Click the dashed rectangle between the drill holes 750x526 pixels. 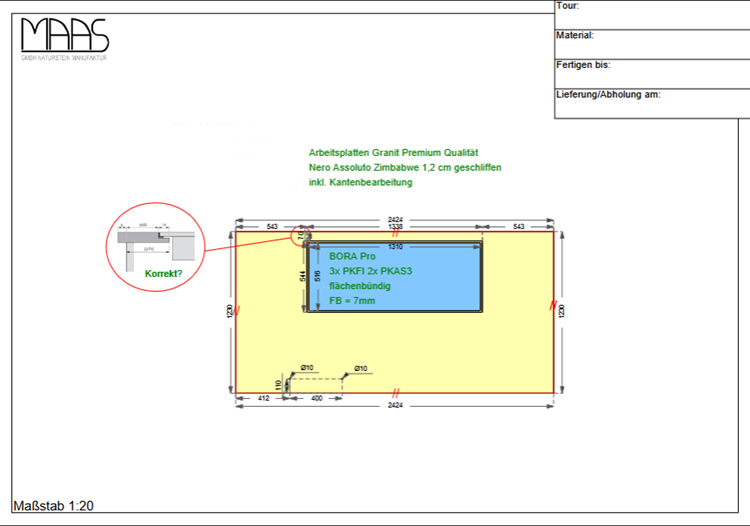tap(315, 386)
